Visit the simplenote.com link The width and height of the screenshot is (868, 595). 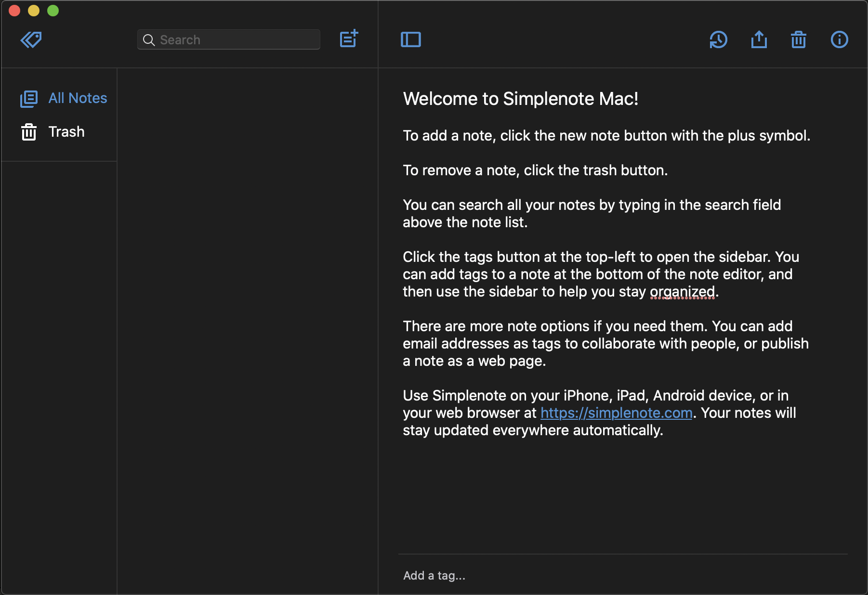pyautogui.click(x=616, y=413)
